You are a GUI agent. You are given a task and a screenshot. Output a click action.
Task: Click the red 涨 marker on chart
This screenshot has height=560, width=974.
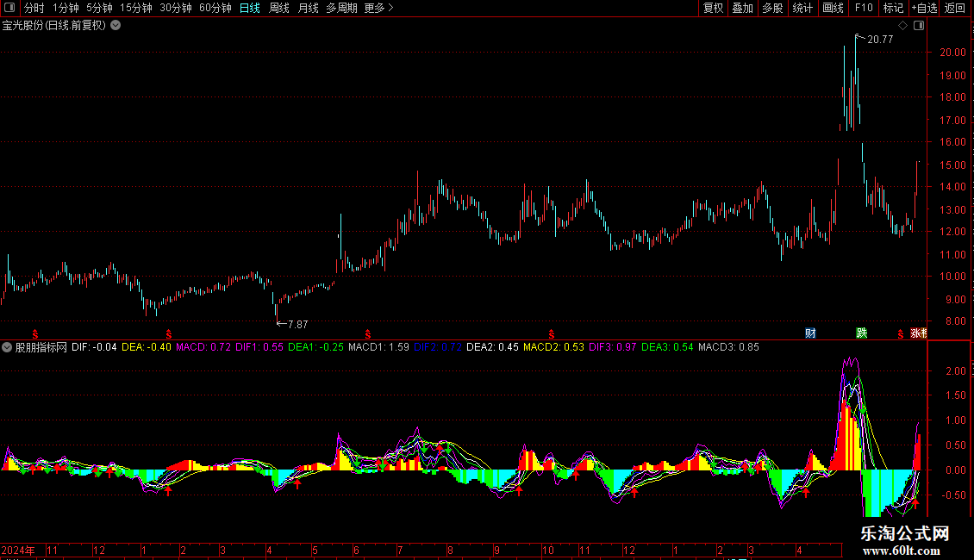coord(919,333)
